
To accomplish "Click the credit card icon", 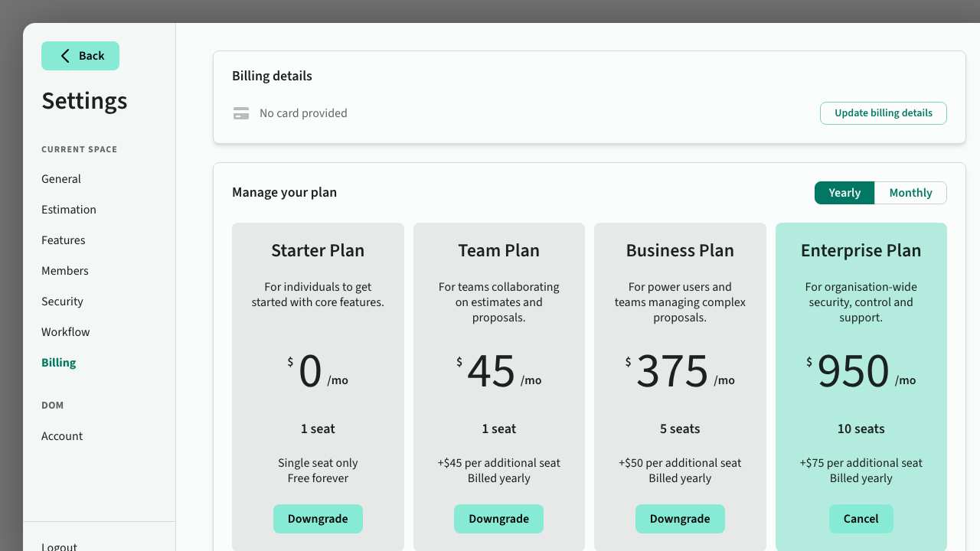I will (241, 113).
